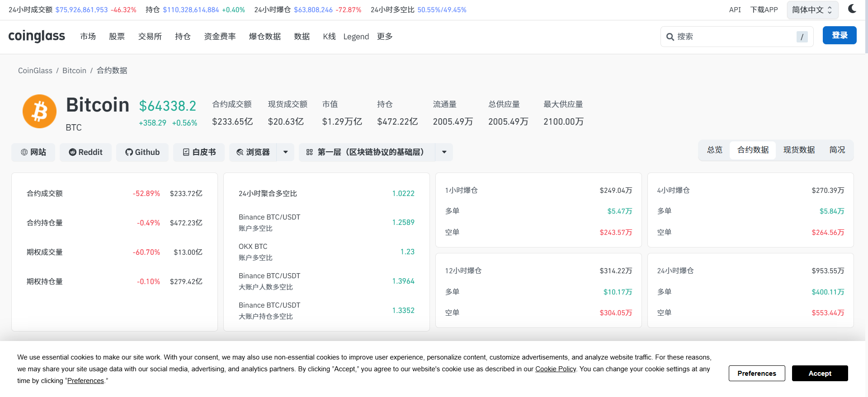Click the 下载APP link
868x397 pixels.
click(x=764, y=10)
